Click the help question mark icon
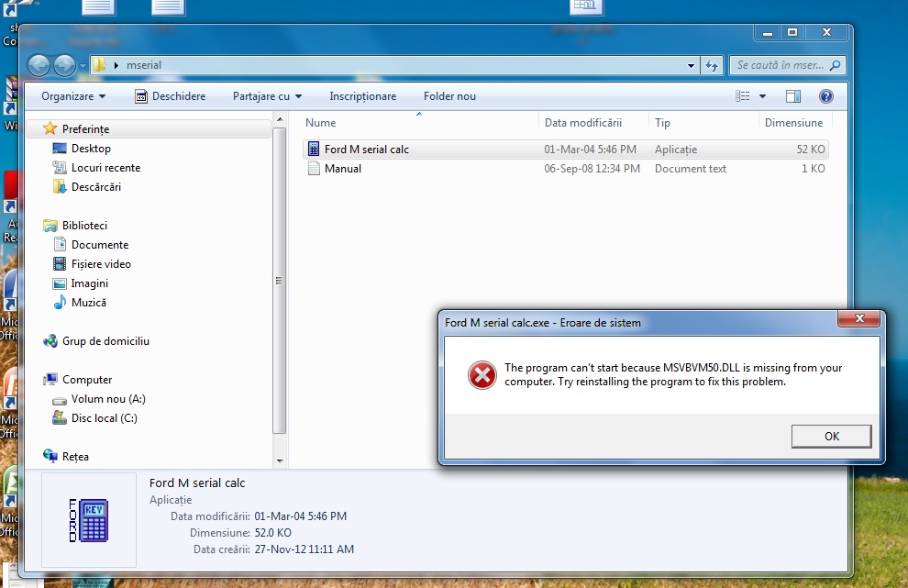908x588 pixels. (x=825, y=96)
